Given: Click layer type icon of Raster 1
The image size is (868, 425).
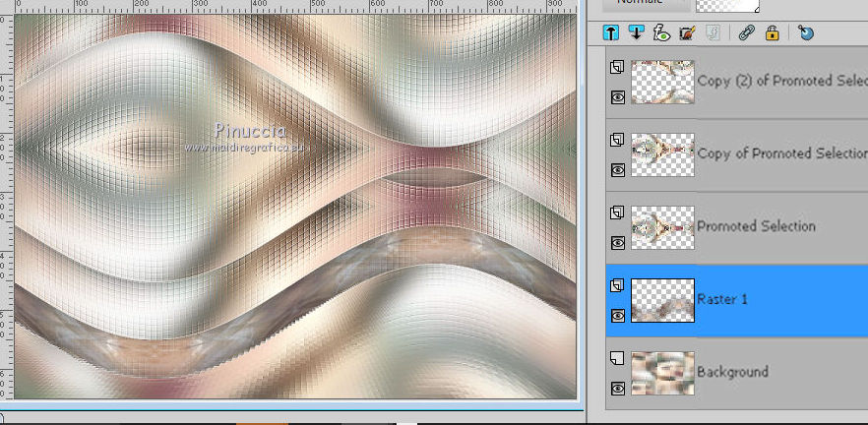Looking at the screenshot, I should click(617, 285).
